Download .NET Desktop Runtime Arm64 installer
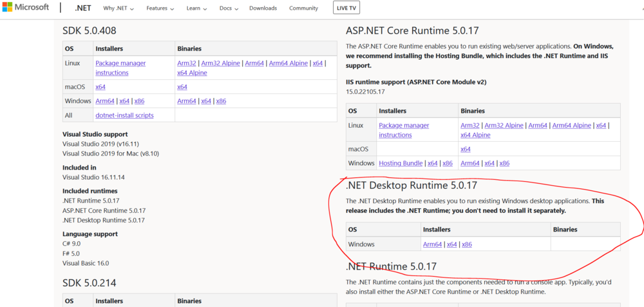 (x=432, y=244)
